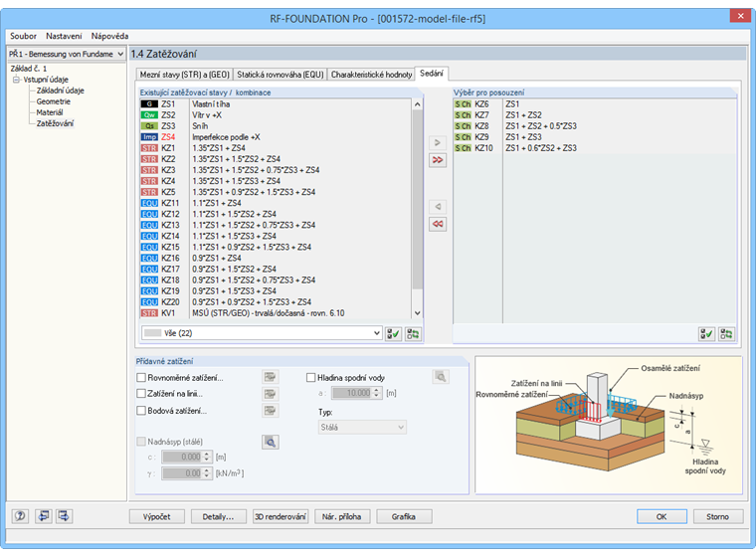This screenshot has height=557, width=756.
Task: Click the remove all double arrow
Action: 438,224
